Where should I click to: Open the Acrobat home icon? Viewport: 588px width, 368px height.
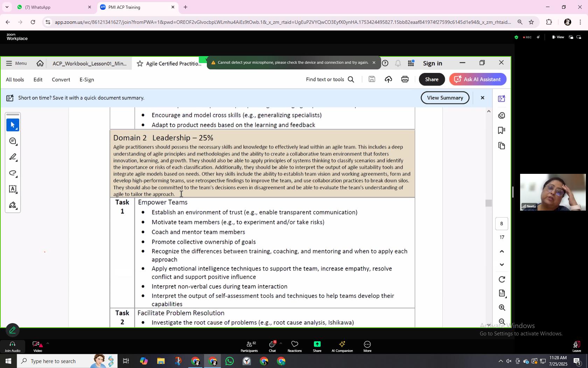pyautogui.click(x=40, y=63)
